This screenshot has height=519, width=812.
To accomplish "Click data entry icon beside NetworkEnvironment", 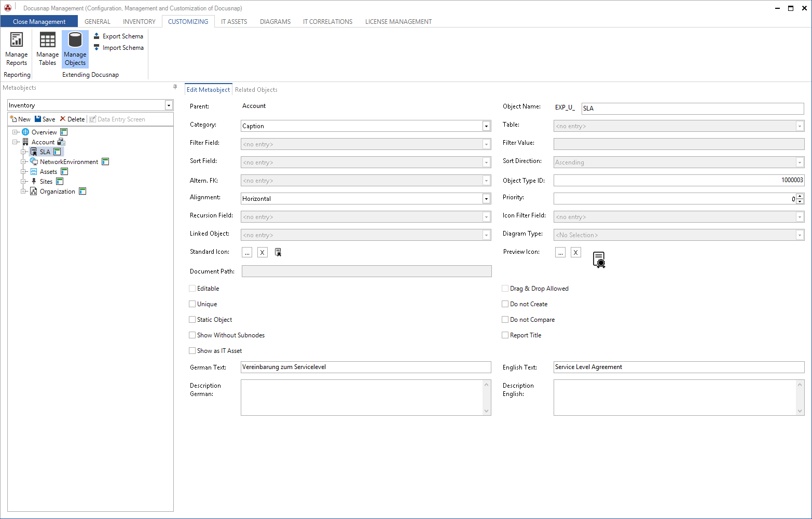I will click(x=105, y=161).
